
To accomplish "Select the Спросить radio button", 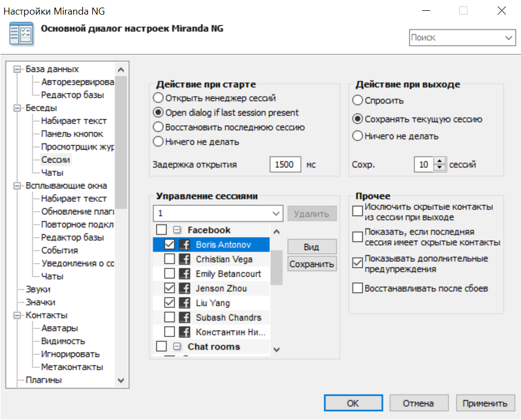I will point(357,100).
